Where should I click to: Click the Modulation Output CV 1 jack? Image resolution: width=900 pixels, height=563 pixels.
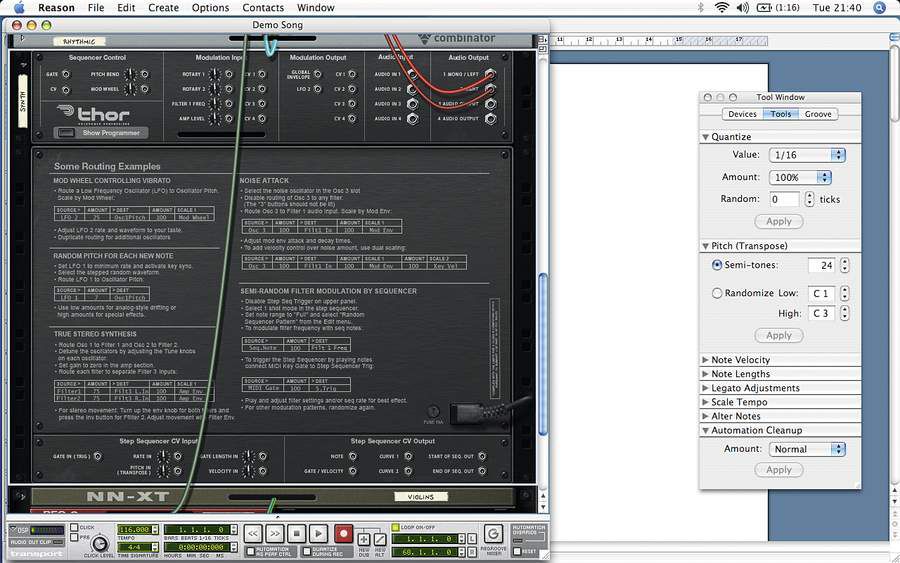click(351, 75)
